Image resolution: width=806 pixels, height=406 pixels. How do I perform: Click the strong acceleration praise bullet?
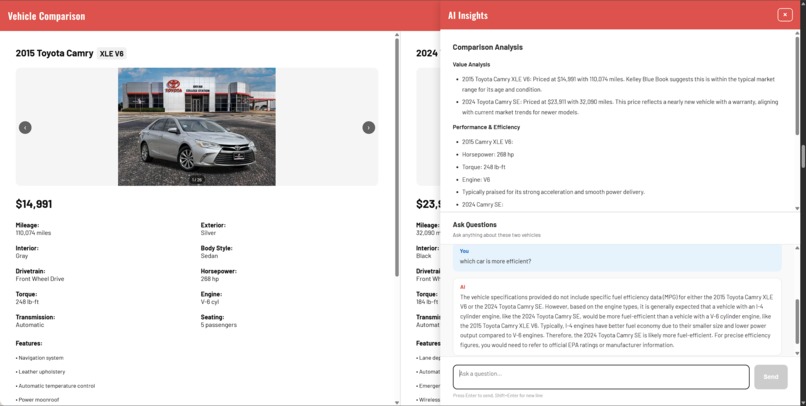coord(553,192)
